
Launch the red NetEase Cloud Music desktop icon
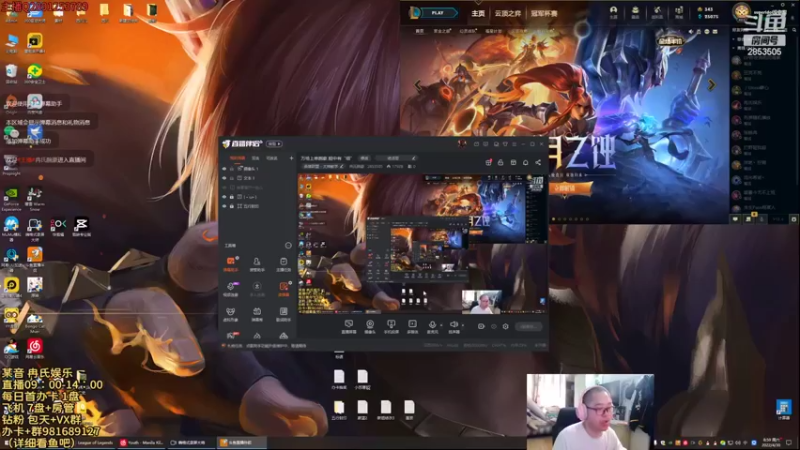(x=35, y=348)
